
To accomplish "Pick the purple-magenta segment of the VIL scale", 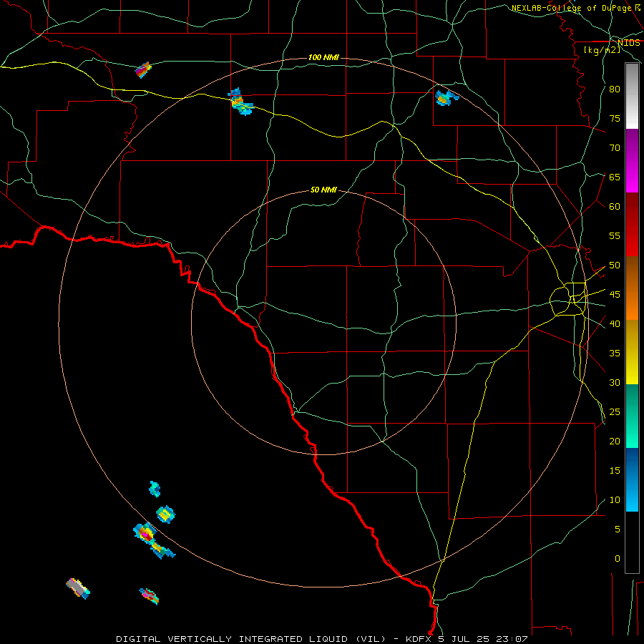I will click(632, 161).
